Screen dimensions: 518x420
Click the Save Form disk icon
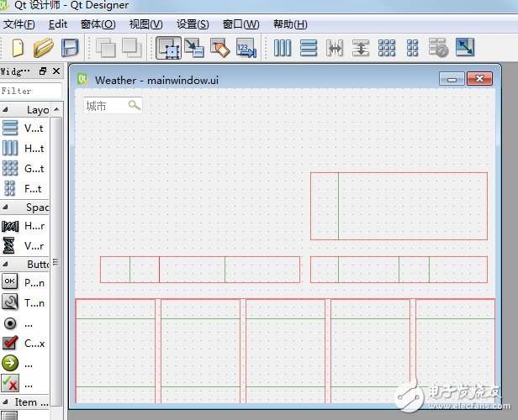71,48
